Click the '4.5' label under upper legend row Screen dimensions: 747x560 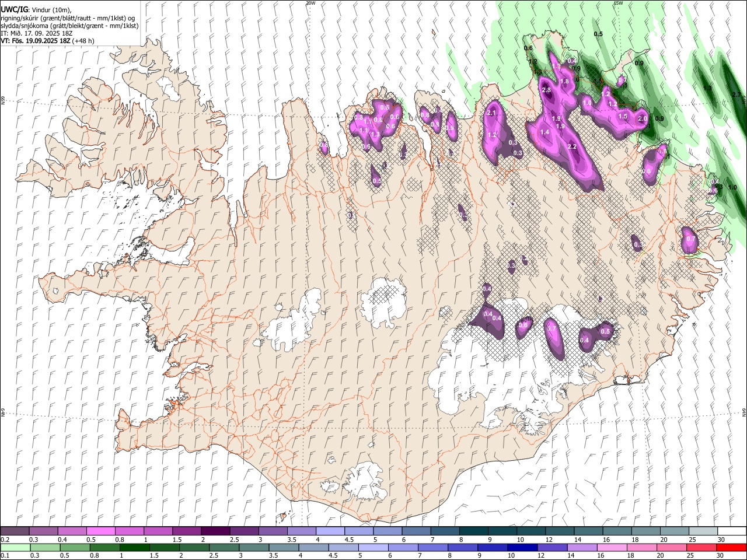coord(348,540)
